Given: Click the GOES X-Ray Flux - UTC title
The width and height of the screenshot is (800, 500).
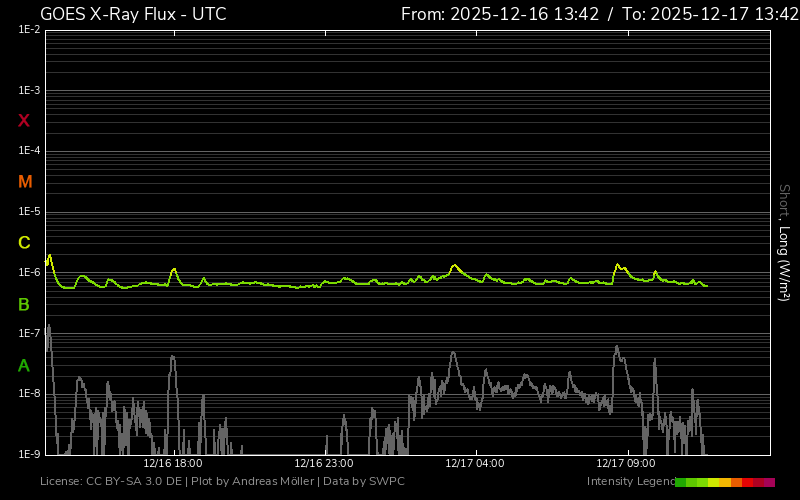Looking at the screenshot, I should click(x=133, y=14).
